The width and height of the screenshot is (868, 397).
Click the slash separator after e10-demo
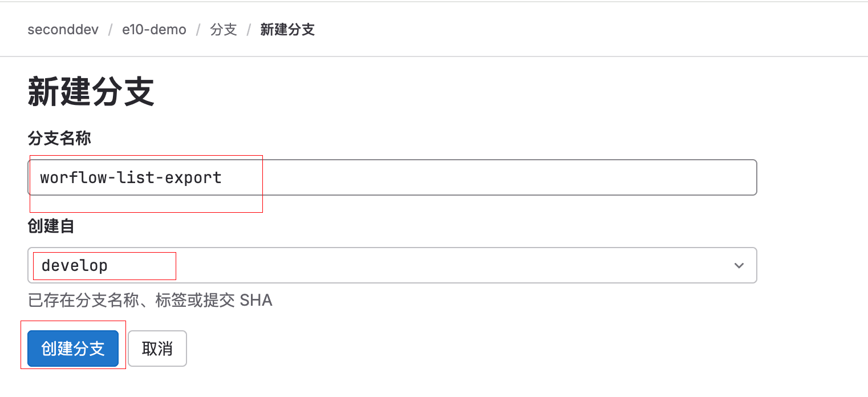[x=198, y=30]
